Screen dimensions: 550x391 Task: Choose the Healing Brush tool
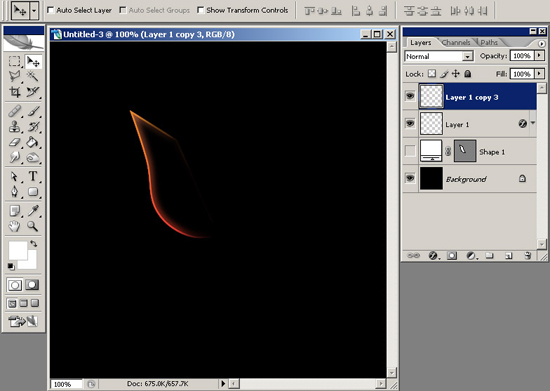point(14,111)
